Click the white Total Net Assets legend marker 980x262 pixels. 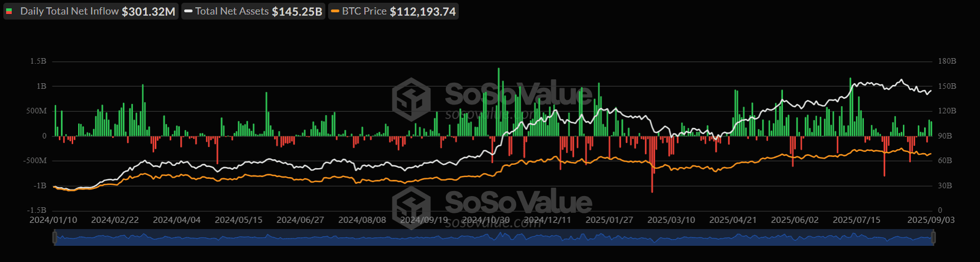point(188,11)
